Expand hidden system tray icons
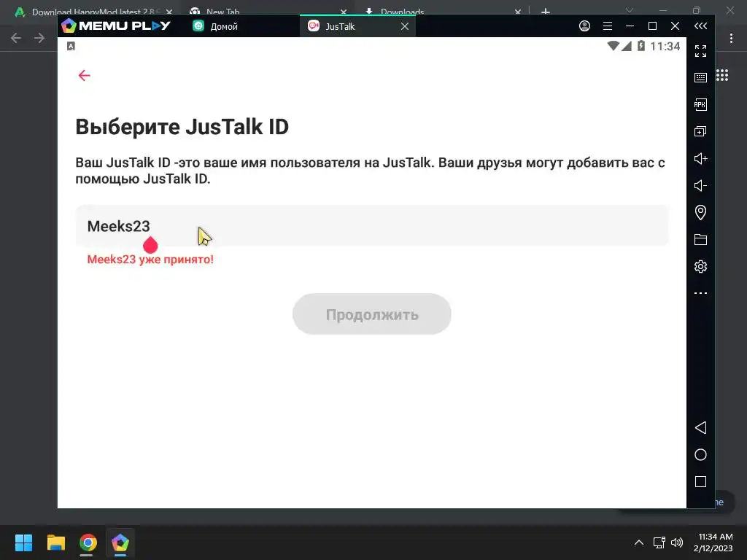747x560 pixels. pyautogui.click(x=639, y=542)
